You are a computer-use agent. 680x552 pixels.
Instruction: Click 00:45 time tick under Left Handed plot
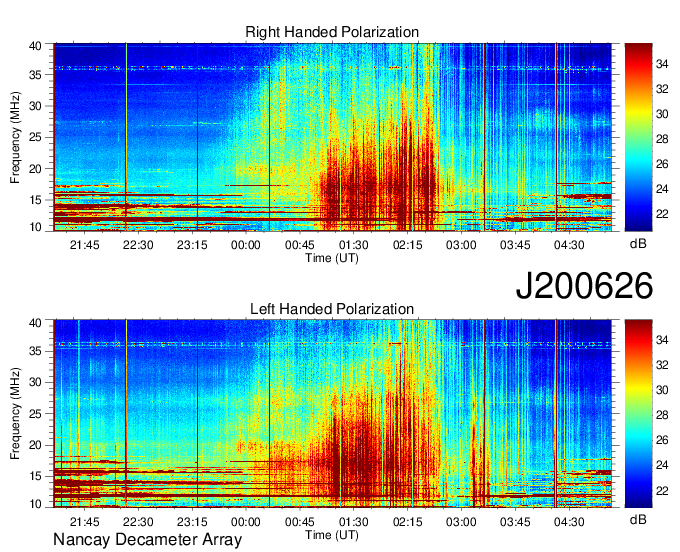pos(300,522)
